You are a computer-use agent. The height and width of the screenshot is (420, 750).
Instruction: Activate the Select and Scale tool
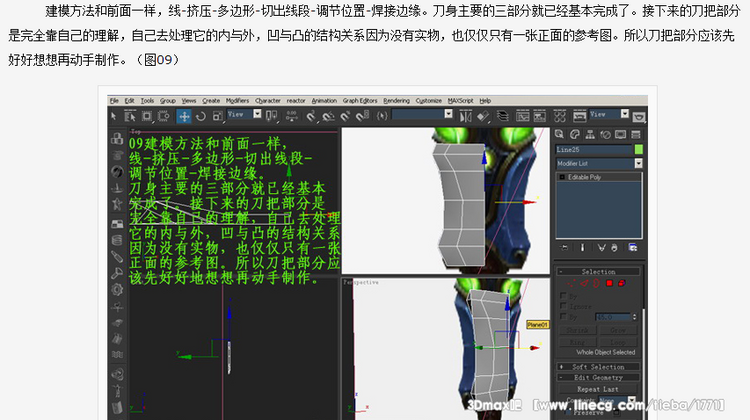[217, 116]
